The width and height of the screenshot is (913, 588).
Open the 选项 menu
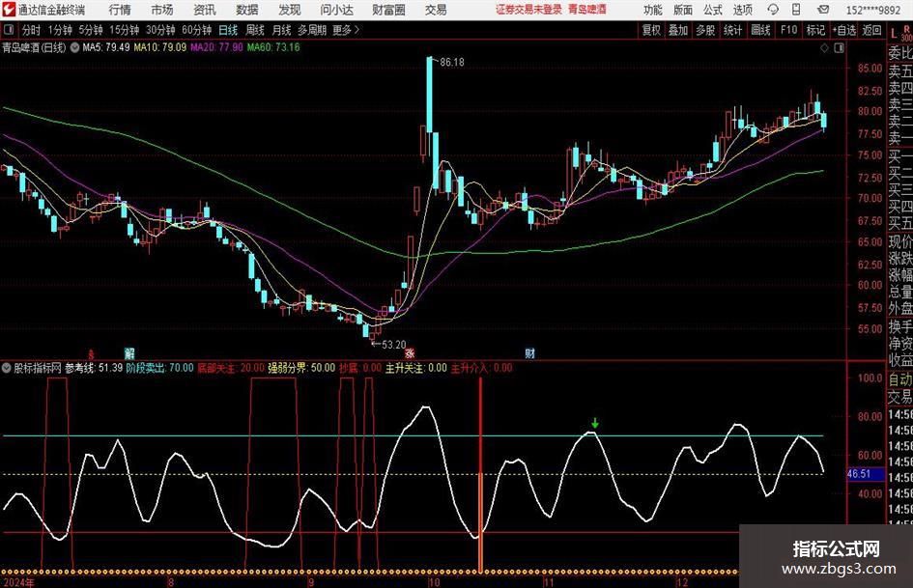coord(742,10)
